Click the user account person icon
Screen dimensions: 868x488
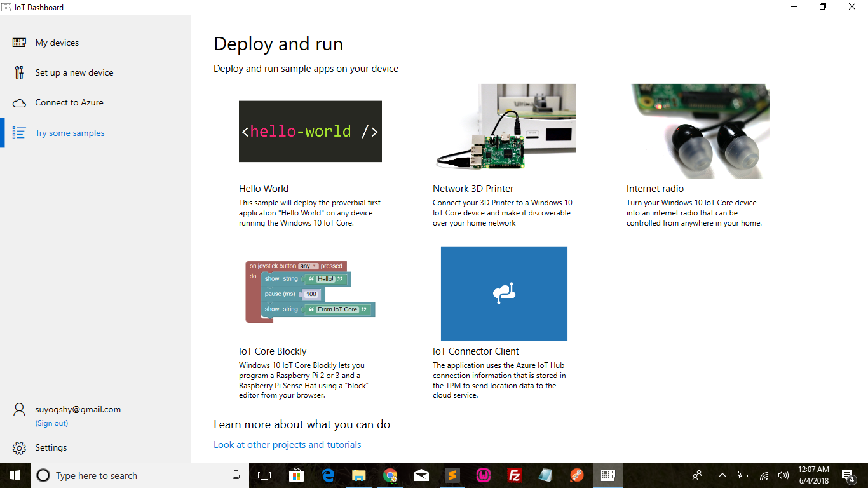tap(19, 410)
